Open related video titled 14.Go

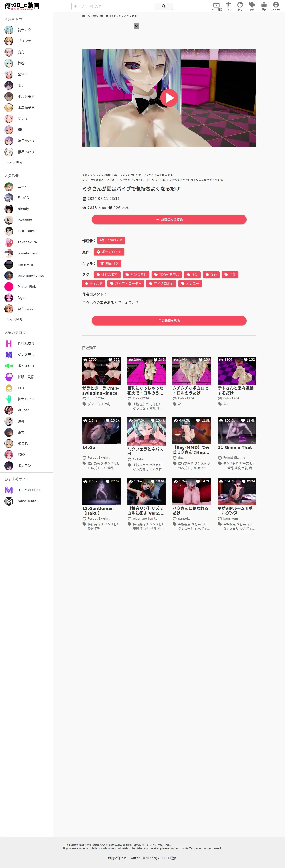89,448
